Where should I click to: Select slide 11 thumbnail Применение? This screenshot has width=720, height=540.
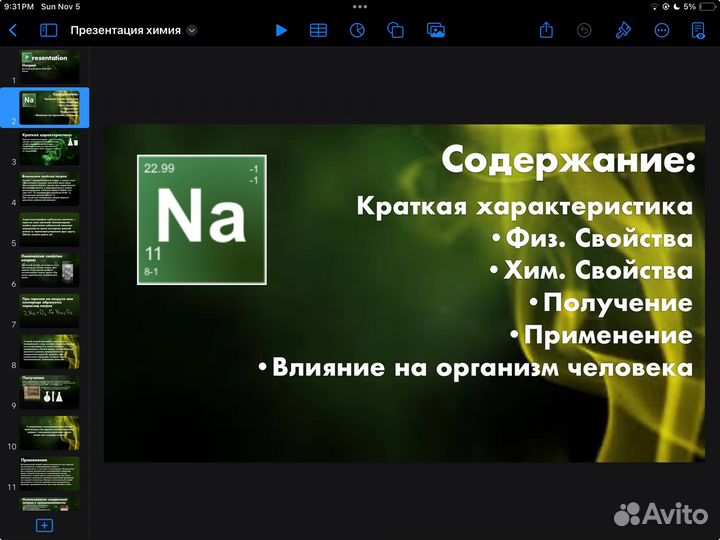point(50,473)
